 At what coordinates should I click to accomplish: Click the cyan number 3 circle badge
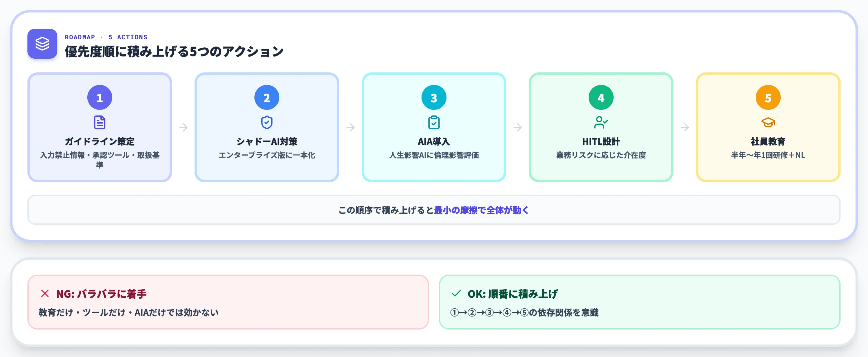pyautogui.click(x=434, y=97)
